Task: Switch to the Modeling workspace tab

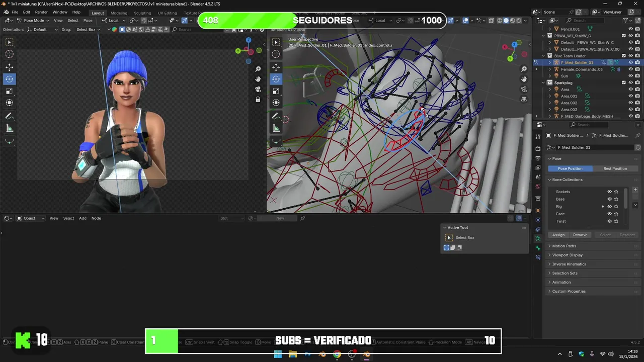Action: (x=119, y=13)
